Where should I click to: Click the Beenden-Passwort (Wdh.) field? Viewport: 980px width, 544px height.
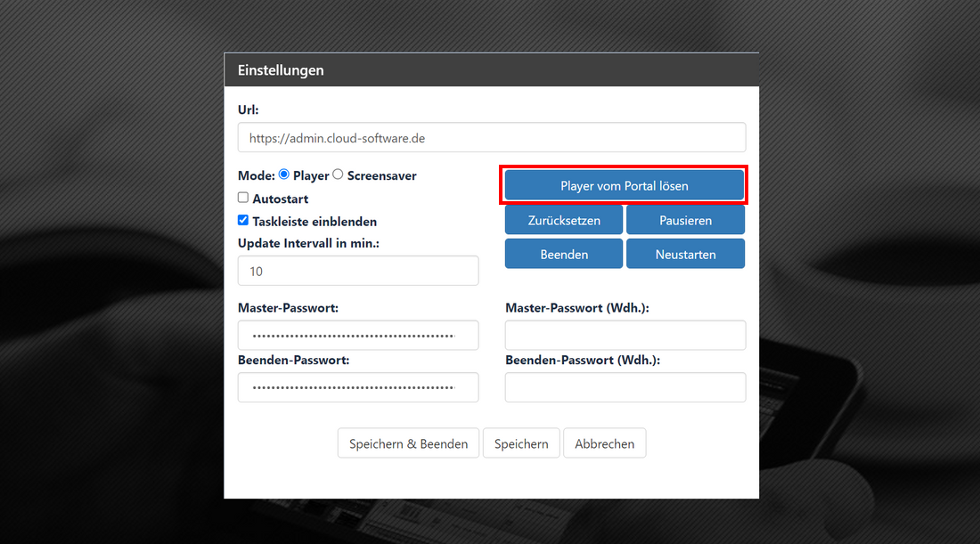pyautogui.click(x=625, y=387)
